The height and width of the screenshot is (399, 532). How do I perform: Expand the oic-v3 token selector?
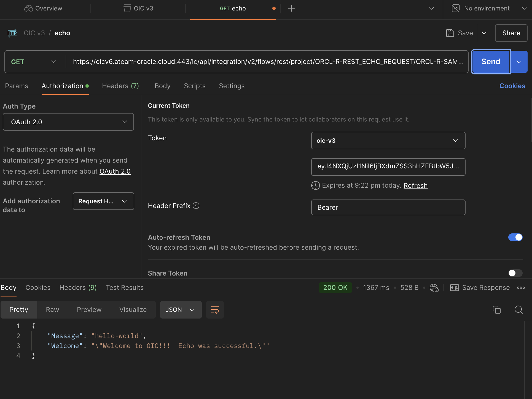388,141
